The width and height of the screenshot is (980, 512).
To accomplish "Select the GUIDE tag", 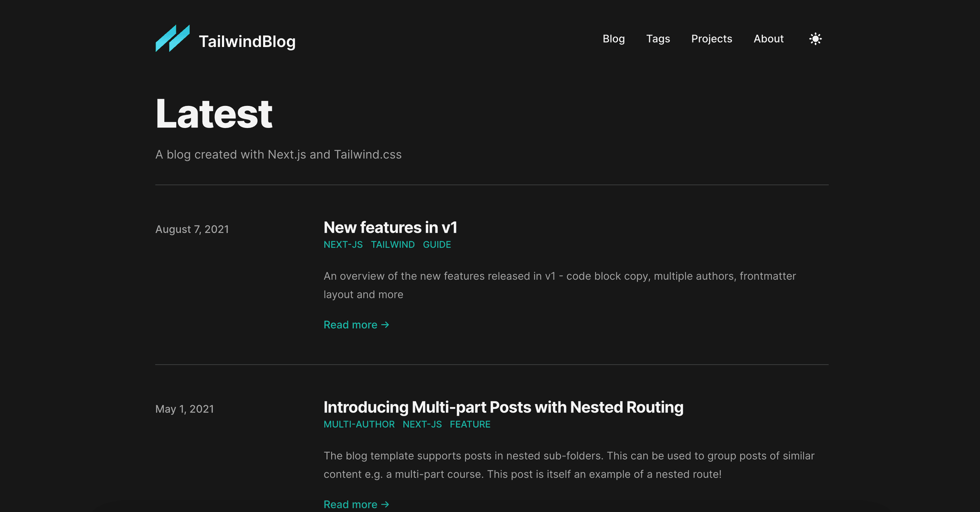I will [x=436, y=244].
